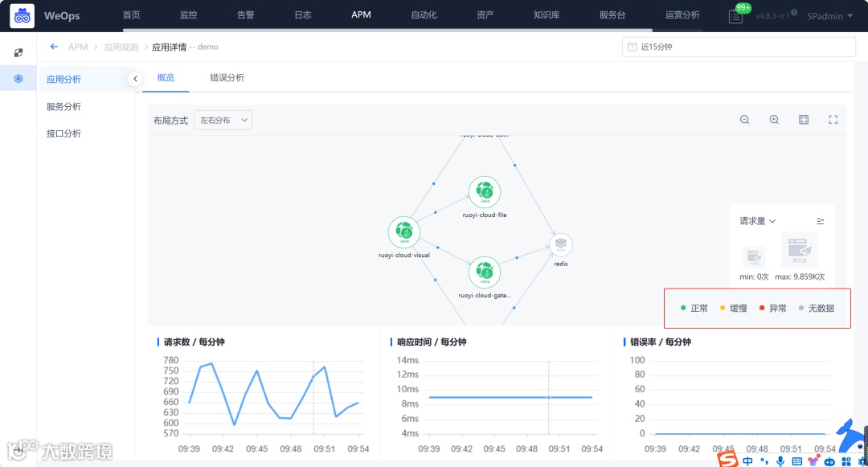Open the IME toolbox grid icon
The height and width of the screenshot is (467, 868).
[x=845, y=461]
